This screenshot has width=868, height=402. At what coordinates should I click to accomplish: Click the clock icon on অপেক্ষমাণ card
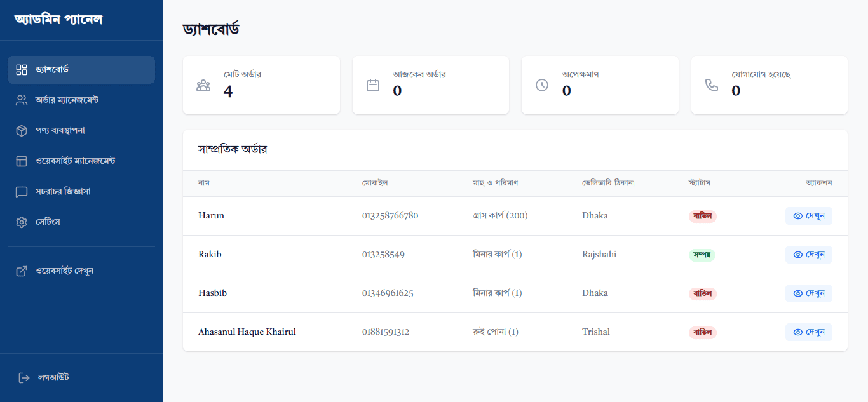[x=542, y=85]
